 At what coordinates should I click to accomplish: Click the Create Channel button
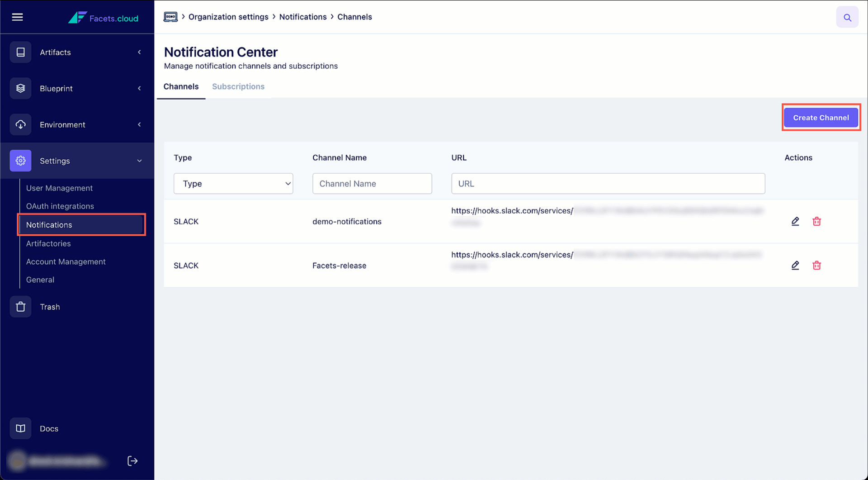(821, 118)
